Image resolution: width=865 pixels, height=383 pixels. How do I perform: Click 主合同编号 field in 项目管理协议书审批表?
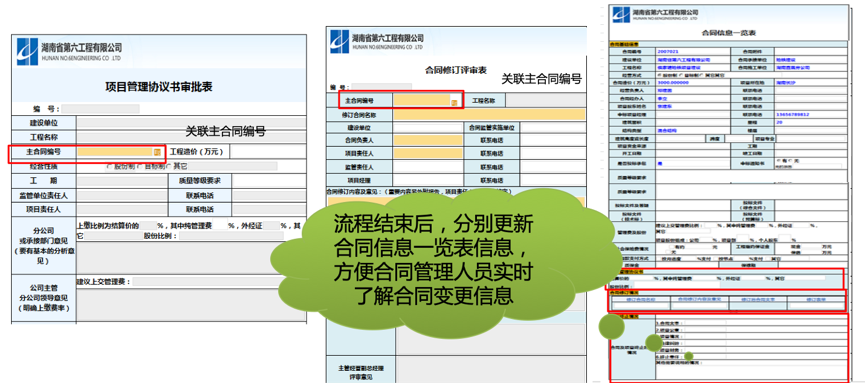[115, 151]
